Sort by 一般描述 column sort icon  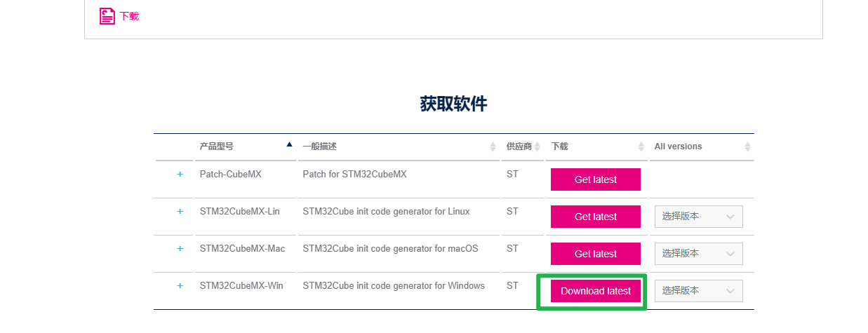click(493, 147)
